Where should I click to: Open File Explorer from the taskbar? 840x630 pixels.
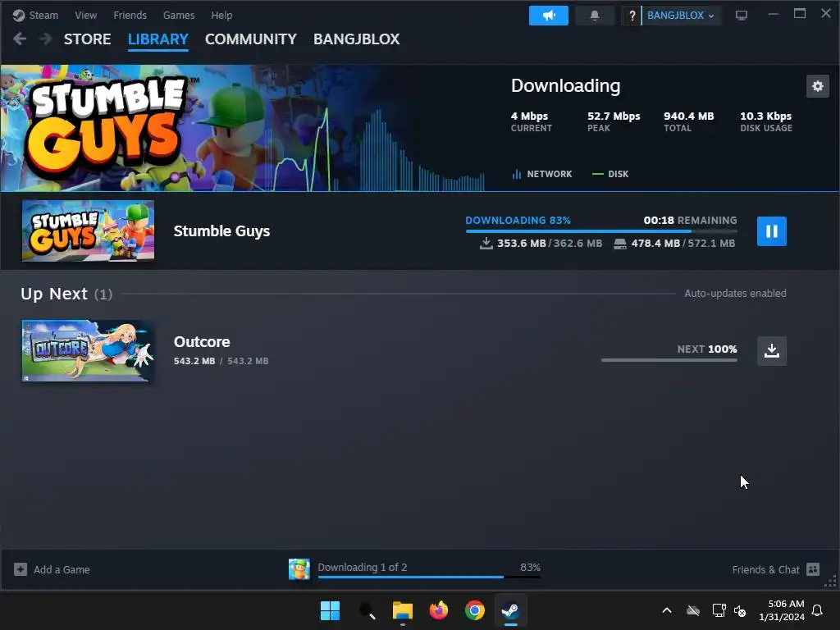402,610
